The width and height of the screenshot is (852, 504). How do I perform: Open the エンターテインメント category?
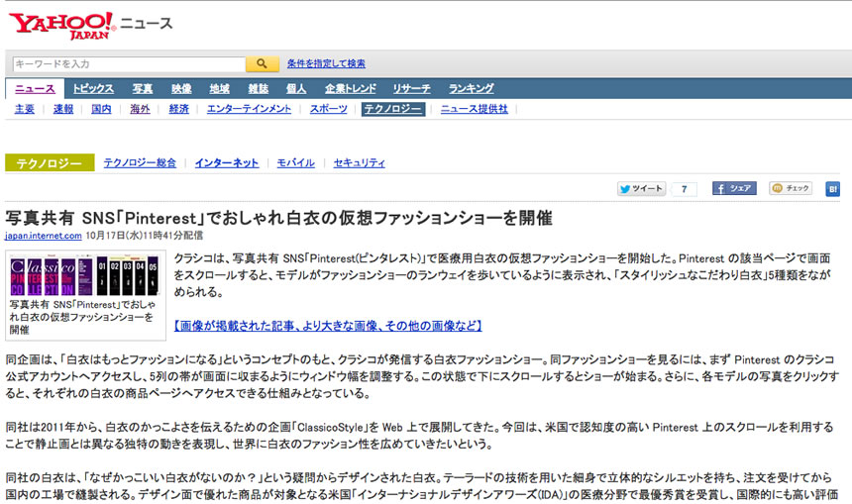tap(249, 109)
